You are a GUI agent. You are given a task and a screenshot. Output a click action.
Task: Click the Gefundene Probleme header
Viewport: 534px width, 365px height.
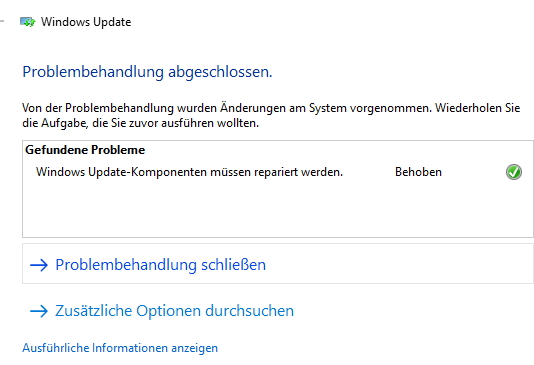pos(85,150)
